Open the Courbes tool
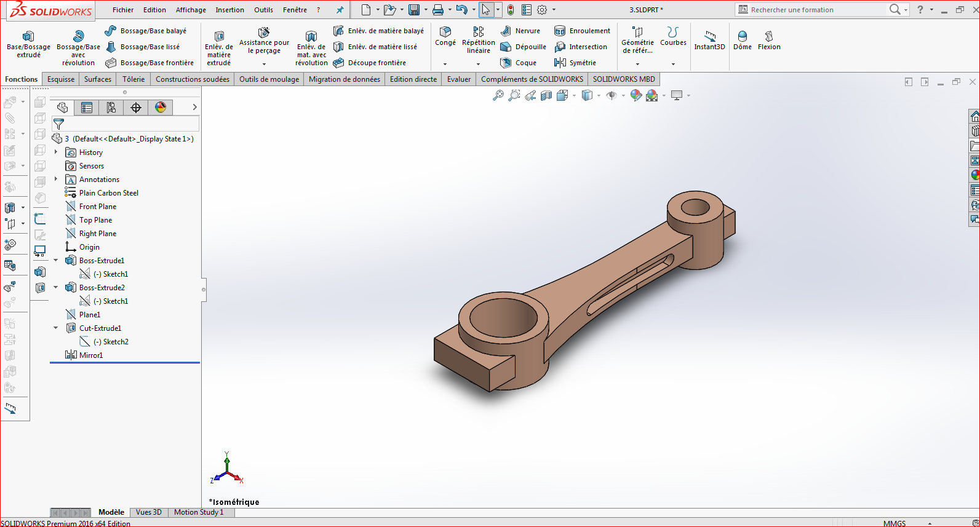The height and width of the screenshot is (527, 980). tap(673, 36)
